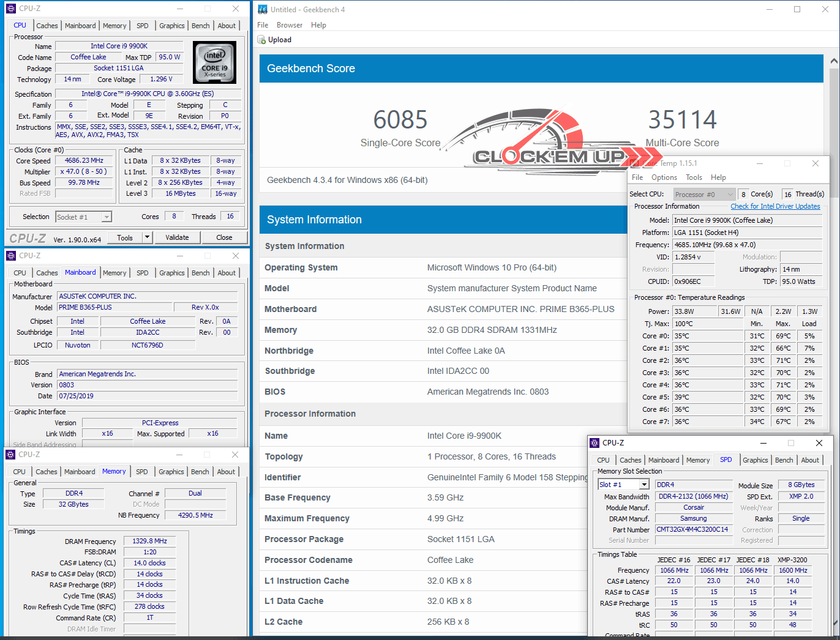
Task: Minimize the Core Temp window
Action: coord(759,163)
